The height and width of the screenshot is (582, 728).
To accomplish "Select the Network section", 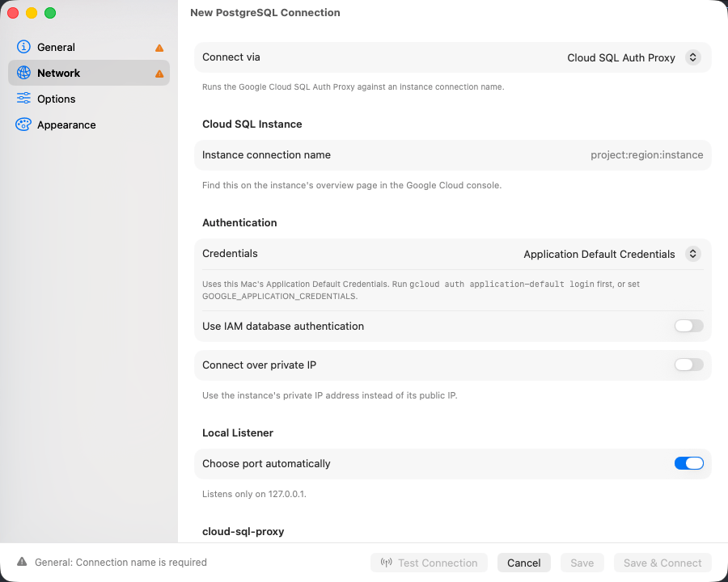I will point(89,73).
